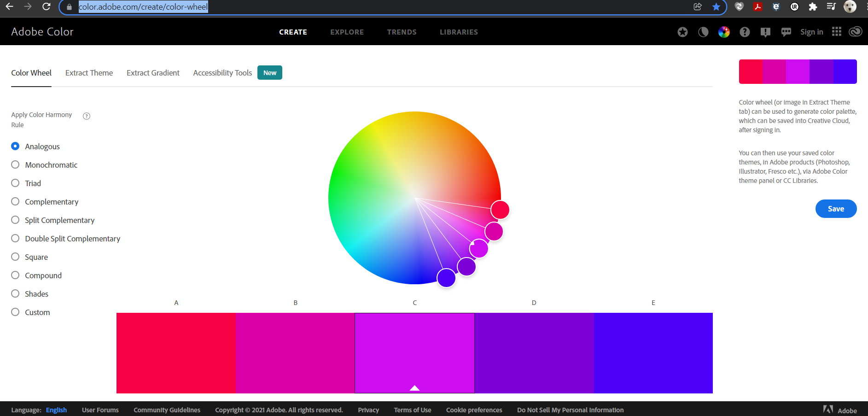This screenshot has width=868, height=416.
Task: Open the CREATE menu
Action: tap(293, 32)
